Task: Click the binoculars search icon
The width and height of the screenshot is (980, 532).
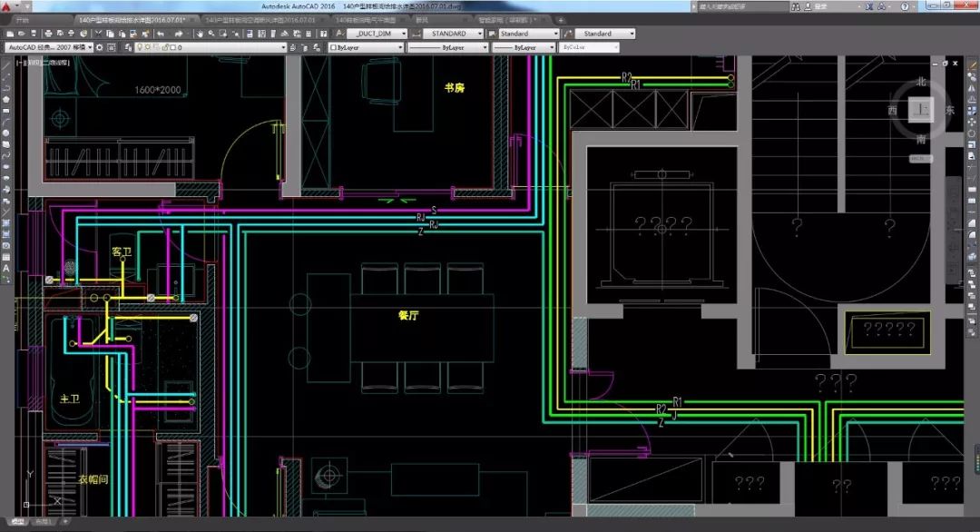Action: click(x=796, y=6)
